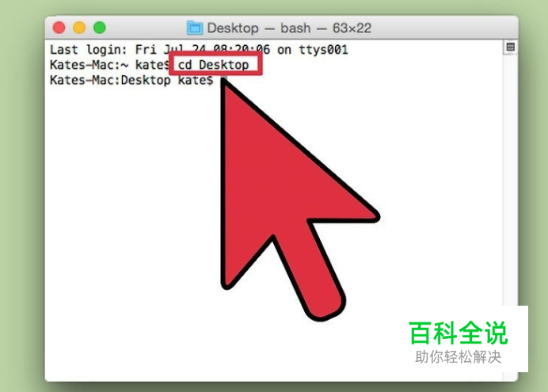
Task: Click the "63×22" size label in title
Action: click(352, 28)
